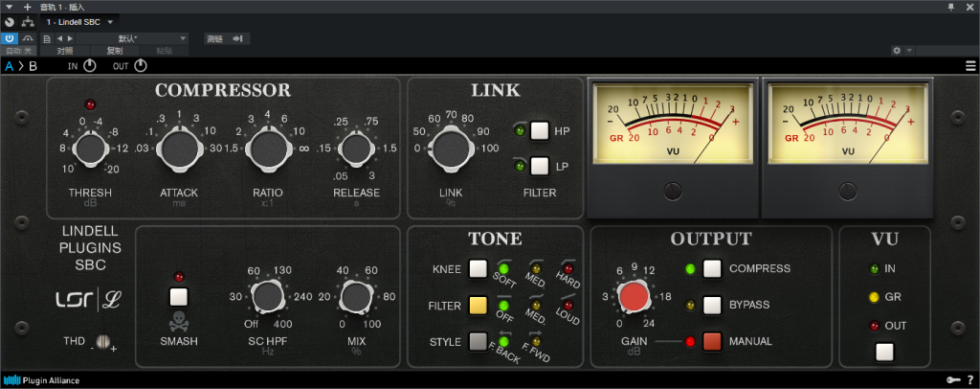Click the 复制 copy button
This screenshot has height=389, width=980.
tap(115, 51)
